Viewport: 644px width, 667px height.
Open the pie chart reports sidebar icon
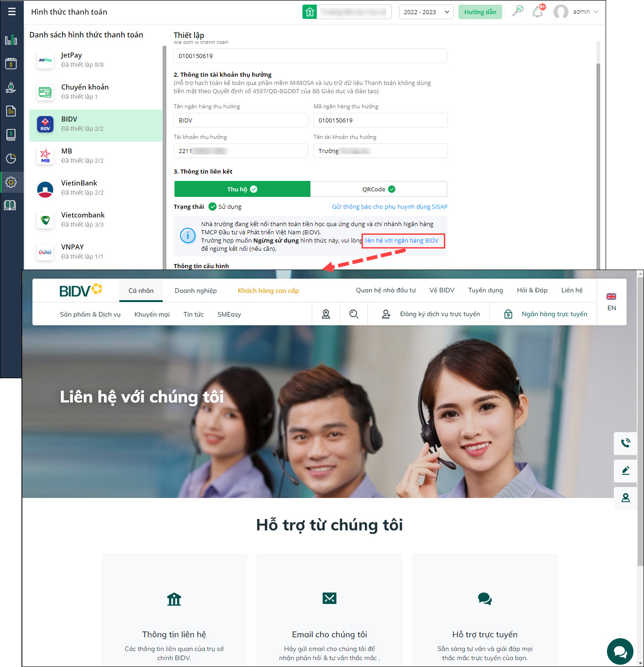point(11,159)
